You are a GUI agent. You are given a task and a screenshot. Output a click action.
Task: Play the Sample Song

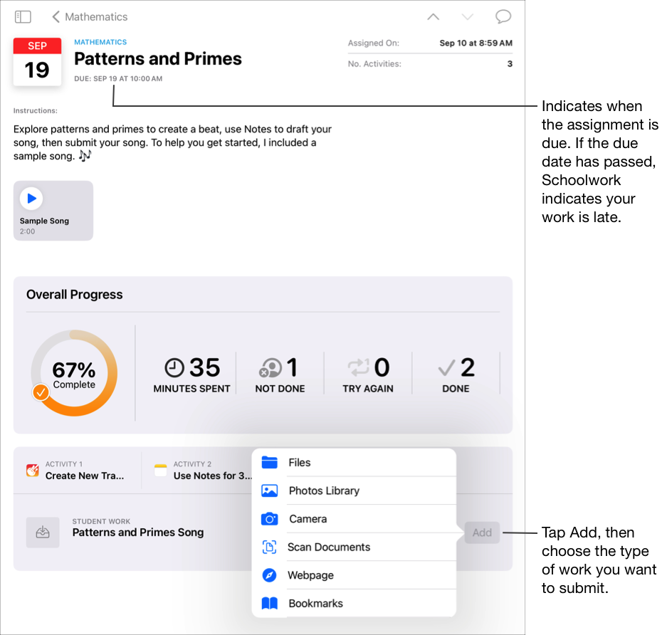(x=31, y=199)
